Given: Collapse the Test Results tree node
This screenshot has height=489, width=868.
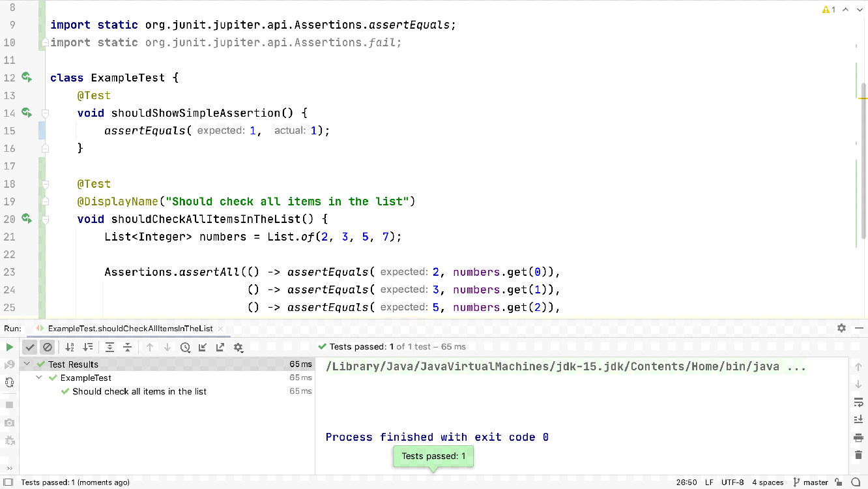Looking at the screenshot, I should tap(27, 364).
